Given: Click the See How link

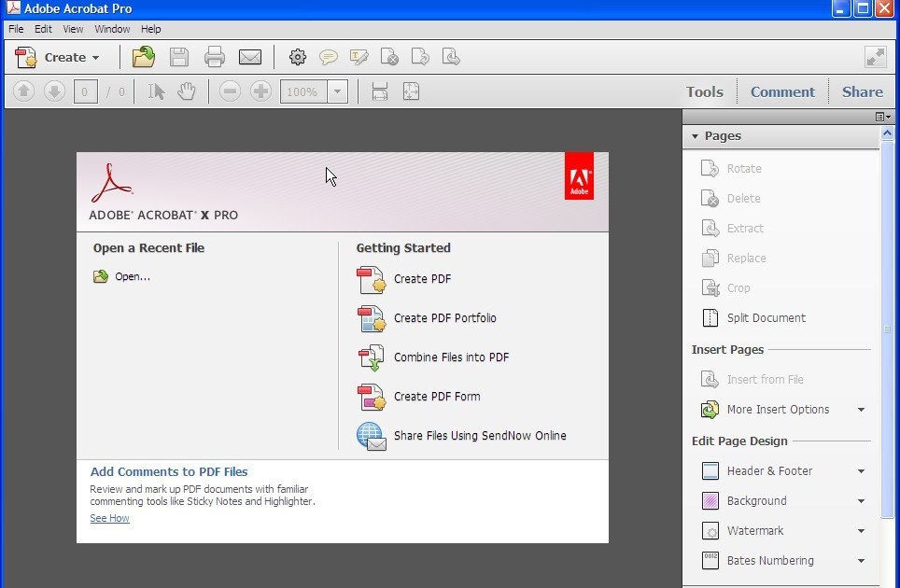Looking at the screenshot, I should (109, 518).
